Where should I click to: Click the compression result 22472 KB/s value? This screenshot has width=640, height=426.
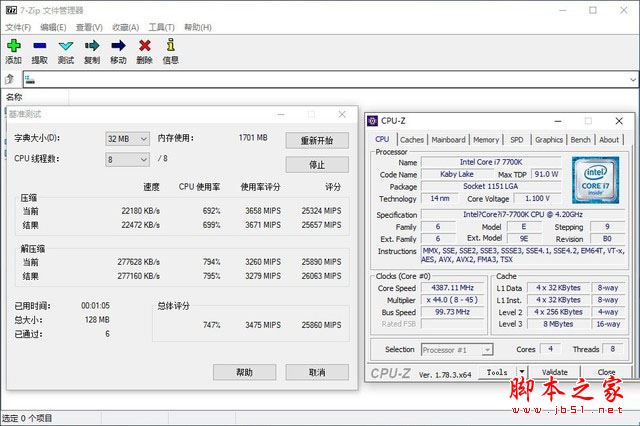point(140,225)
